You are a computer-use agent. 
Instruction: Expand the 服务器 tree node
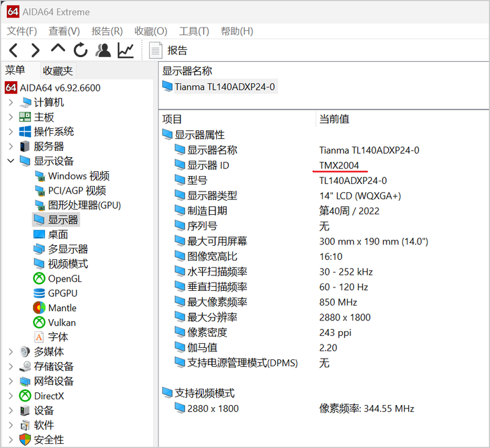click(x=11, y=146)
